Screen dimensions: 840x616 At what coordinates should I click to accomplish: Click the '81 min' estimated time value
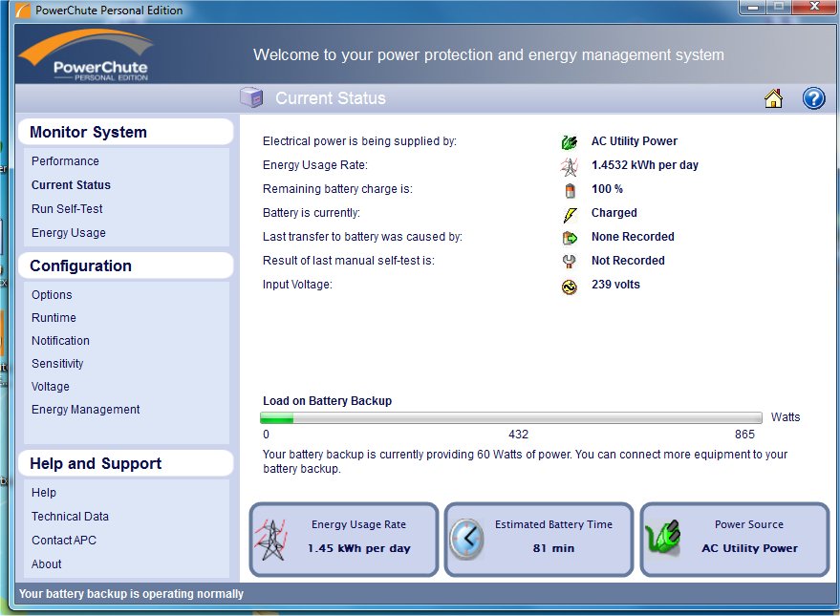click(553, 548)
